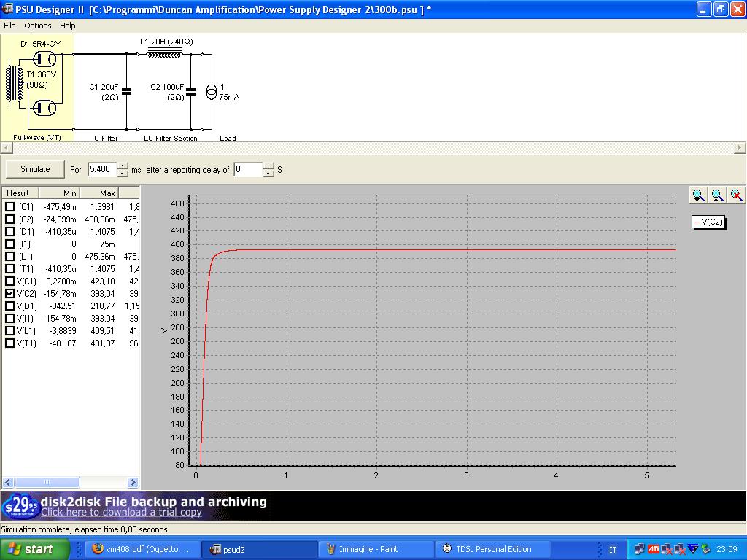Switch to the psud2 taskbar button

click(259, 549)
